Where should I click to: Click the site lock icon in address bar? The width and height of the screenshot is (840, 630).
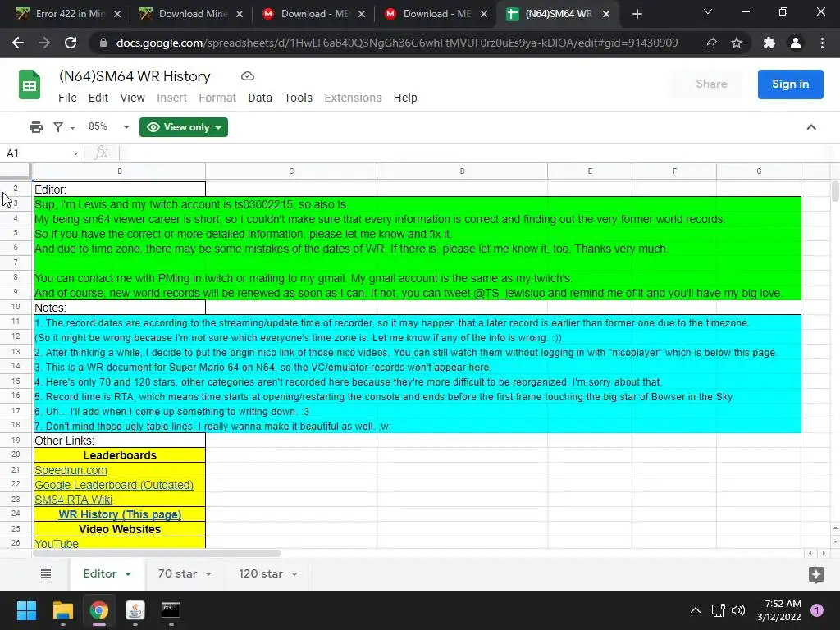click(103, 43)
